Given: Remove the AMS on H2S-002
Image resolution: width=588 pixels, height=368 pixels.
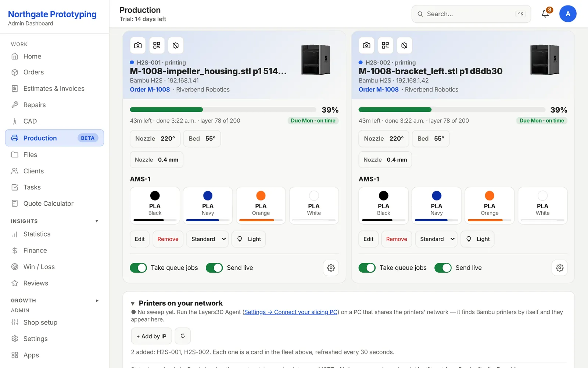Looking at the screenshot, I should (x=397, y=239).
